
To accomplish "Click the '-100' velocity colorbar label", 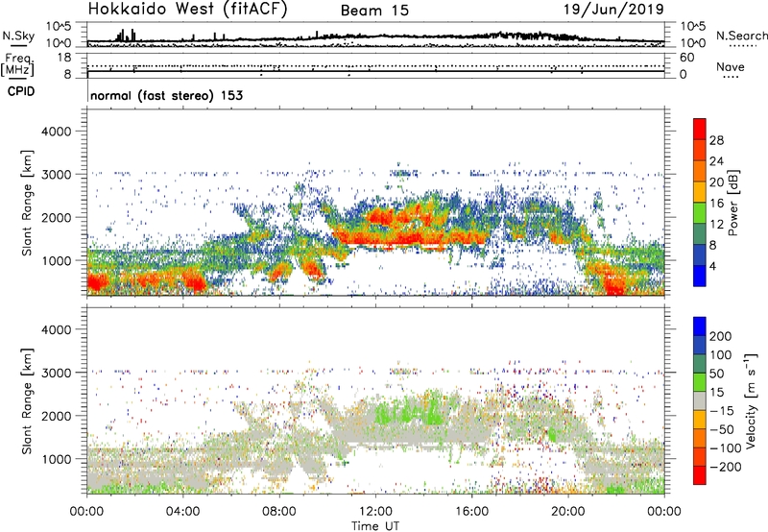I will [x=726, y=448].
